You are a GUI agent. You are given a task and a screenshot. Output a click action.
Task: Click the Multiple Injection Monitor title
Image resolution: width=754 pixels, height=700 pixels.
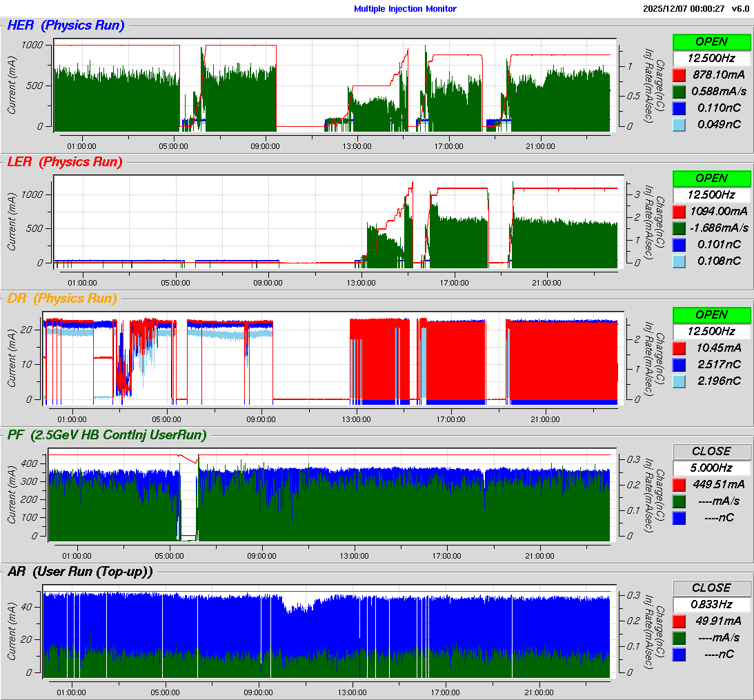click(405, 8)
